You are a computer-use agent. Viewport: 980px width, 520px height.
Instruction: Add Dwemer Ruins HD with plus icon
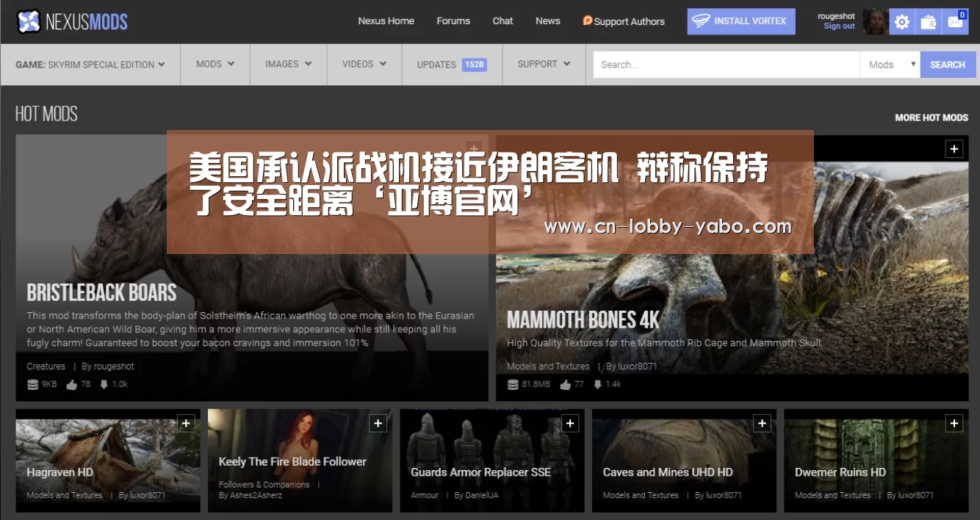click(954, 423)
